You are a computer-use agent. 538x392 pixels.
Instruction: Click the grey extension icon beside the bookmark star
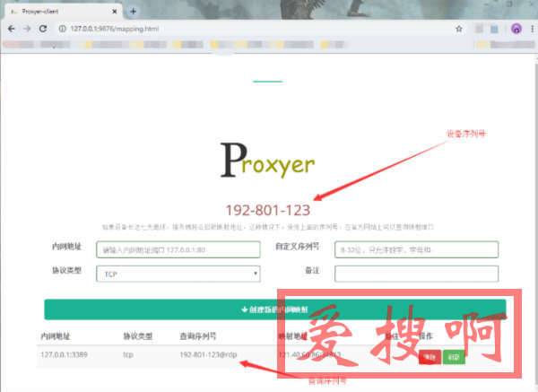pyautogui.click(x=479, y=29)
